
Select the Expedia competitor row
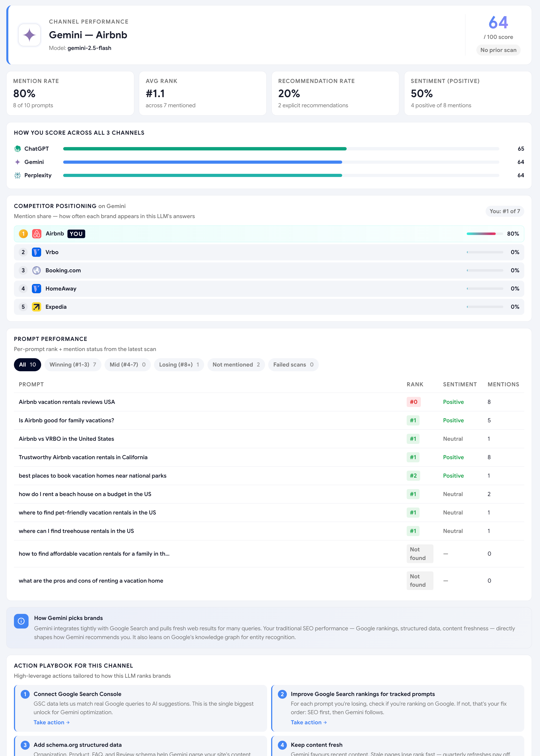pos(269,307)
